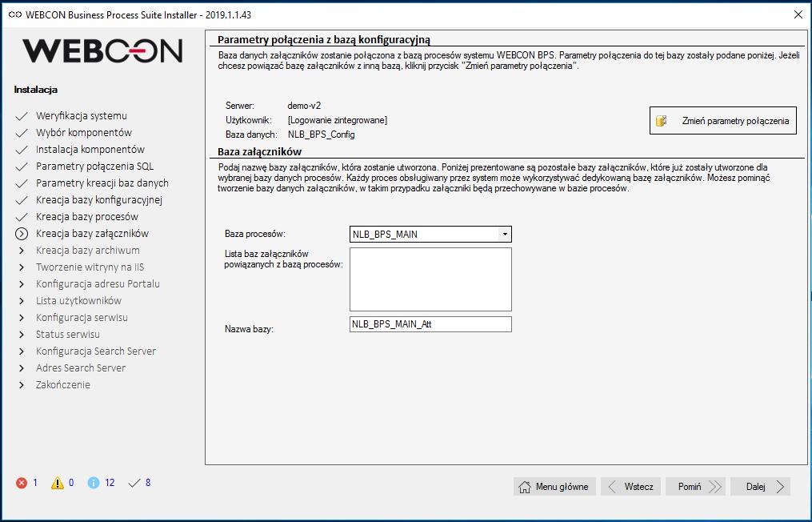Viewport: 812px width, 522px height.
Task: Select the Kreacja bazy archiwum step
Action: 87,251
